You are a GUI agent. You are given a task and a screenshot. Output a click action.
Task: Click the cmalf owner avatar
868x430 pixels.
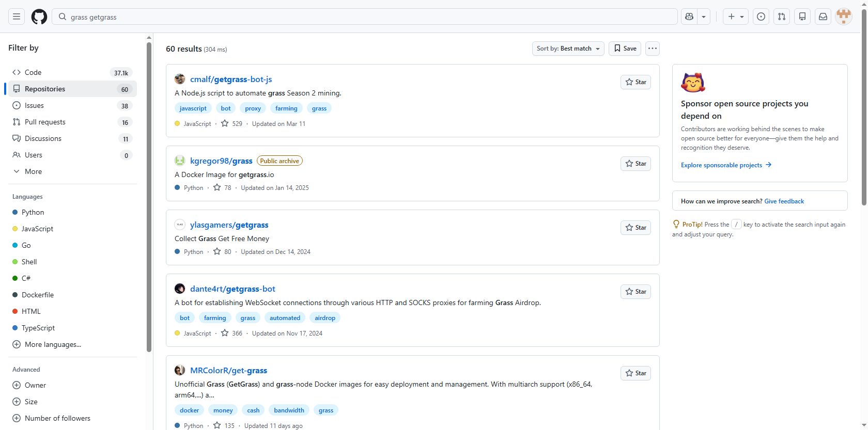click(180, 79)
